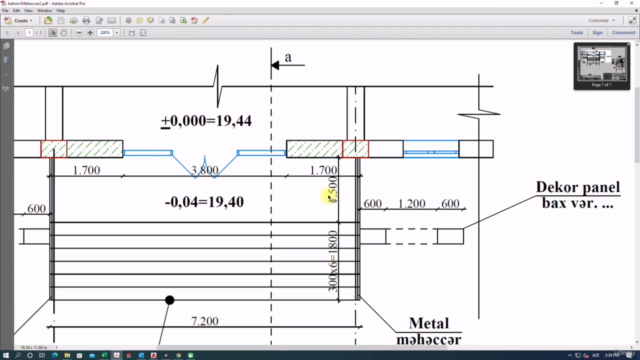Expand the zoom level dropdown arrow
The height and width of the screenshot is (360, 640).
pos(117,33)
